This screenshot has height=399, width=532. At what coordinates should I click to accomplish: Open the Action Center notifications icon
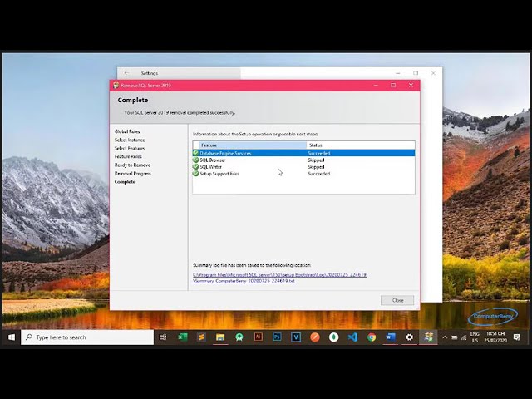517,337
